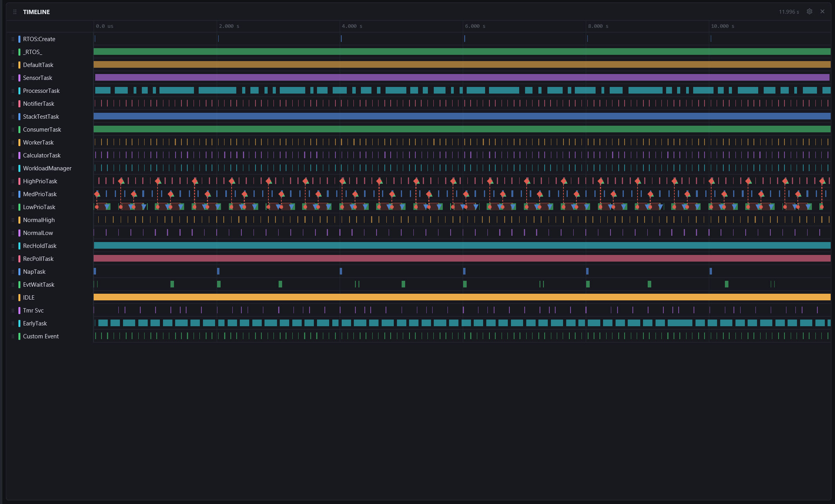This screenshot has width=835, height=504.
Task: Click drag handle beside EvtWaitTask row
Action: [13, 285]
